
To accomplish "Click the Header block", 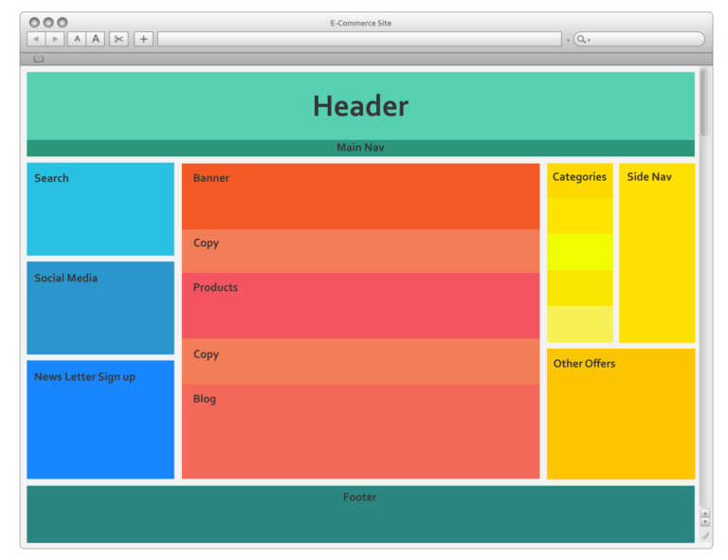I will pos(361,106).
